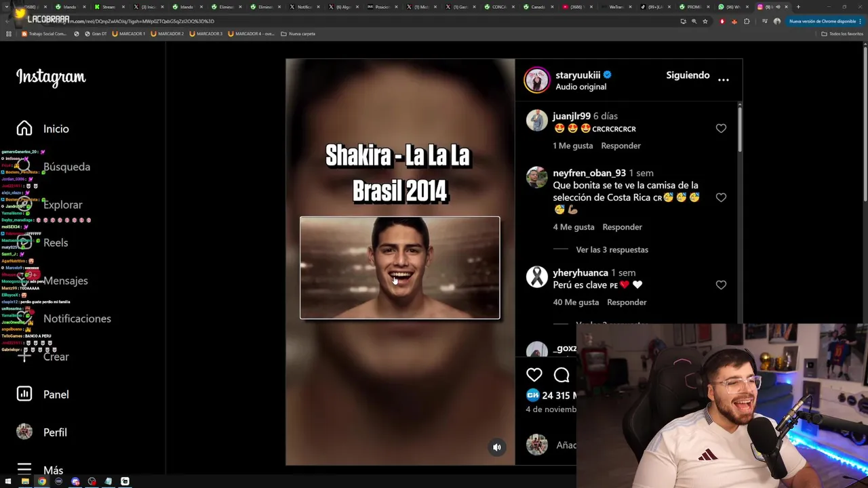This screenshot has height=488, width=868.
Task: Open juanjlr99 avatar
Action: [x=536, y=121]
